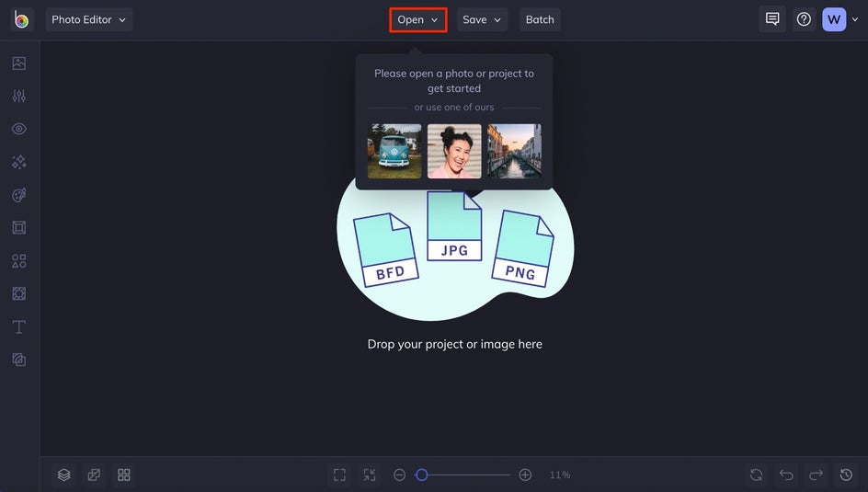The height and width of the screenshot is (492, 868).
Task: Open the Image Manager sidebar icon
Action: [x=18, y=63]
